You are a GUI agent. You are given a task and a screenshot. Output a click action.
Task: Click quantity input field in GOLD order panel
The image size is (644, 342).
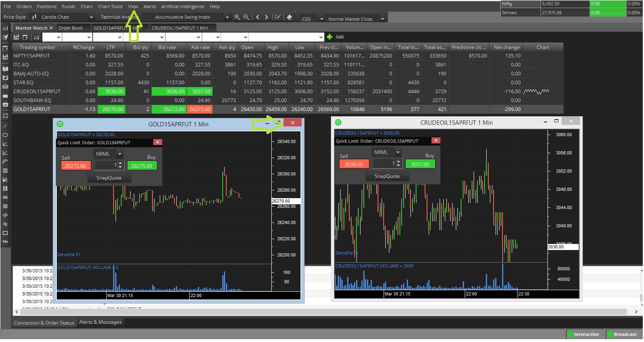105,165
